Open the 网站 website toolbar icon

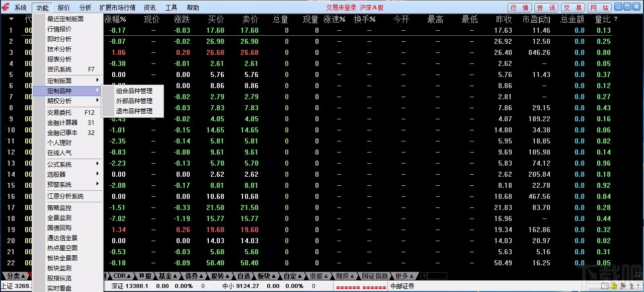tap(600, 8)
